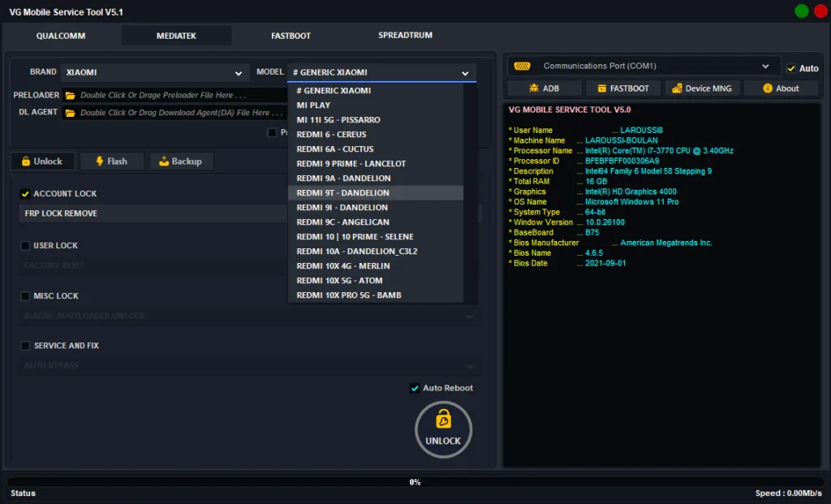The image size is (831, 504).
Task: Click the bug icon on ADB button
Action: pyautogui.click(x=534, y=88)
